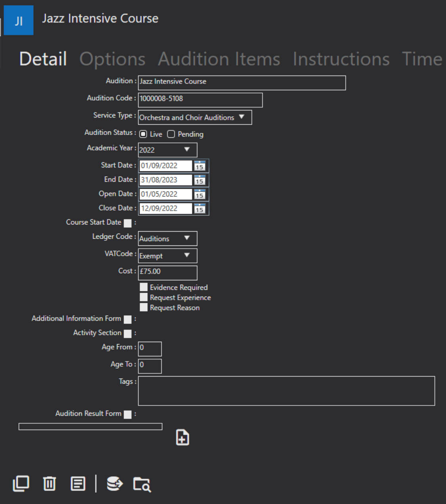Delete the audition using the trash icon
Image resolution: width=446 pixels, height=504 pixels.
(49, 483)
